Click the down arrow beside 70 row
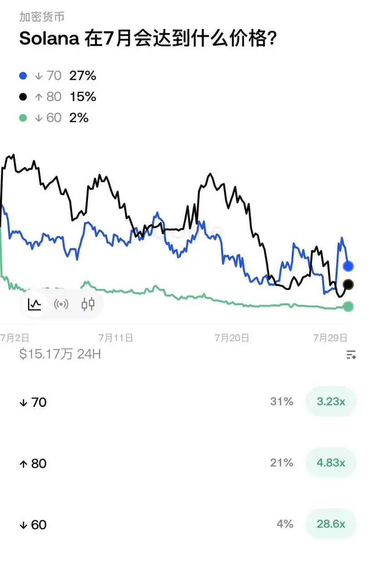 [x=24, y=402]
